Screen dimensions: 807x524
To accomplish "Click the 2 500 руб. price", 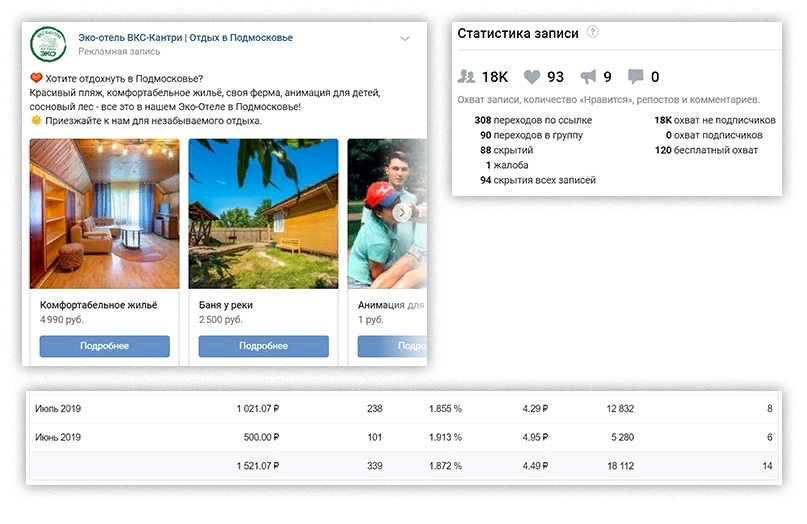I will coord(221,320).
